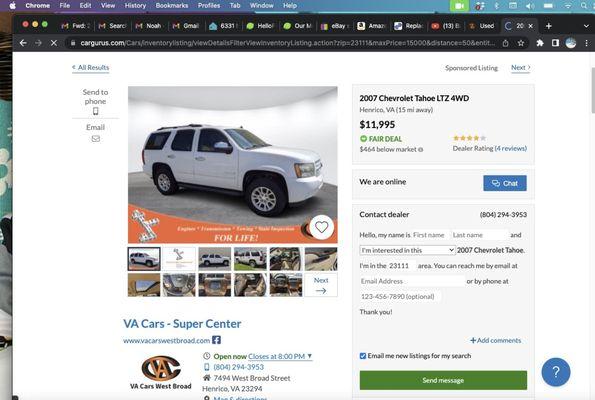Bookmark page with the star icon
595x400 pixels.
click(521, 43)
